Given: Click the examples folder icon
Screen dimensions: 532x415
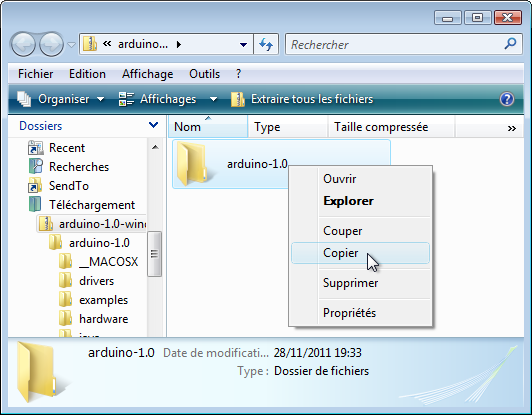Looking at the screenshot, I should tap(65, 299).
